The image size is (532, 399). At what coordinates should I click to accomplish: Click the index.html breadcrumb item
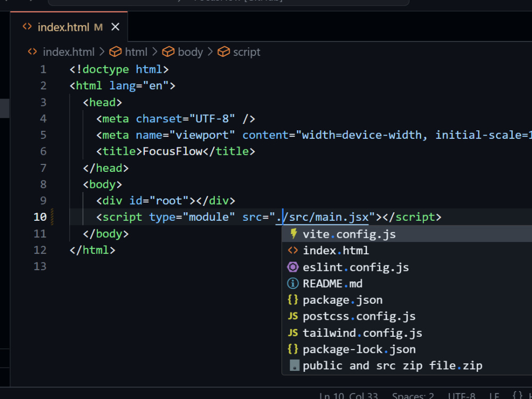point(69,52)
